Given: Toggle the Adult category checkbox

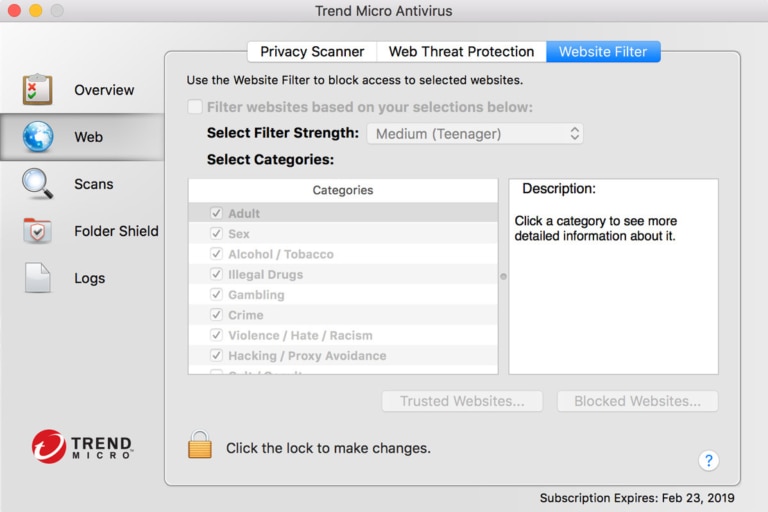Looking at the screenshot, I should (x=216, y=213).
